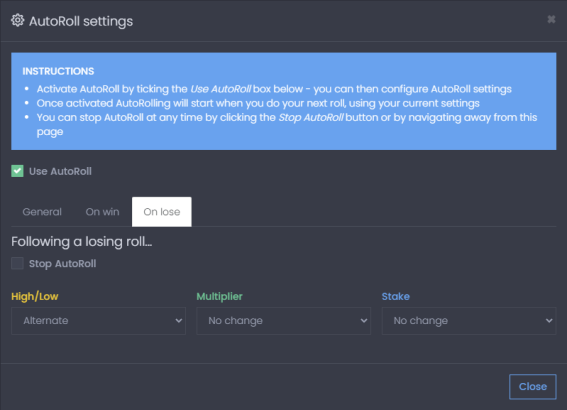Viewport: 567px width, 410px height.
Task: Click the blue Stake label
Action: (396, 296)
